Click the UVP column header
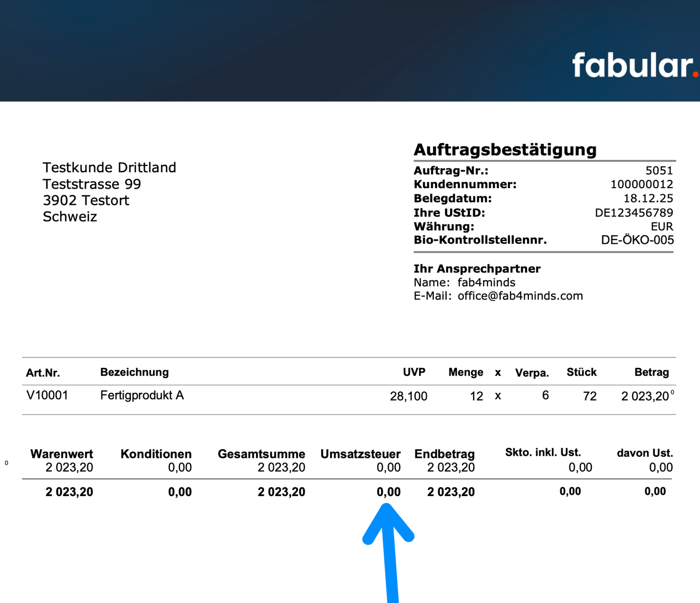700x603 pixels. pos(415,372)
